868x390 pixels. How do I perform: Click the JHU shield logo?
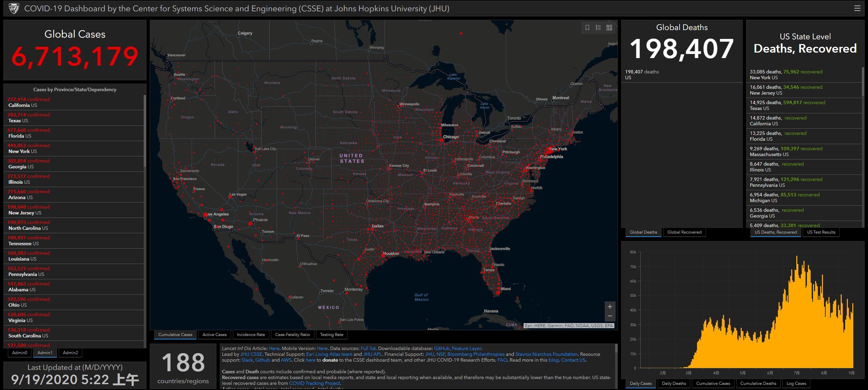coord(14,9)
